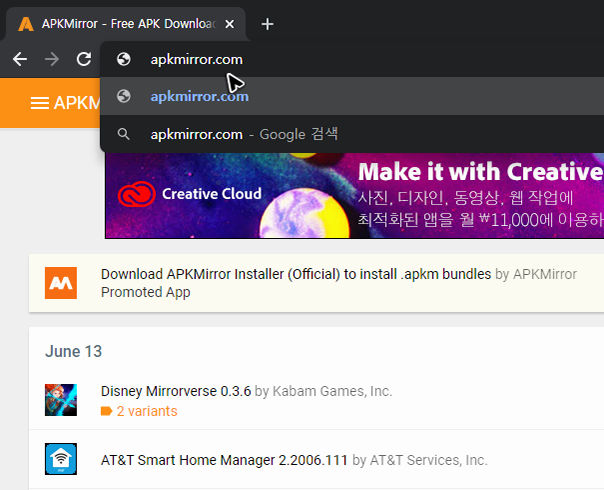Screen dimensions: 604x490
Task: Open Download APKMirror Installer (Official) link
Action: (x=296, y=274)
